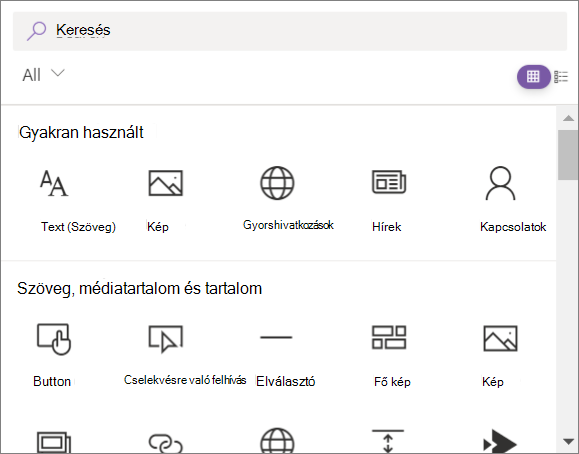This screenshot has width=579, height=454.
Task: Pick the Kapcsolatok person icon
Action: (500, 183)
